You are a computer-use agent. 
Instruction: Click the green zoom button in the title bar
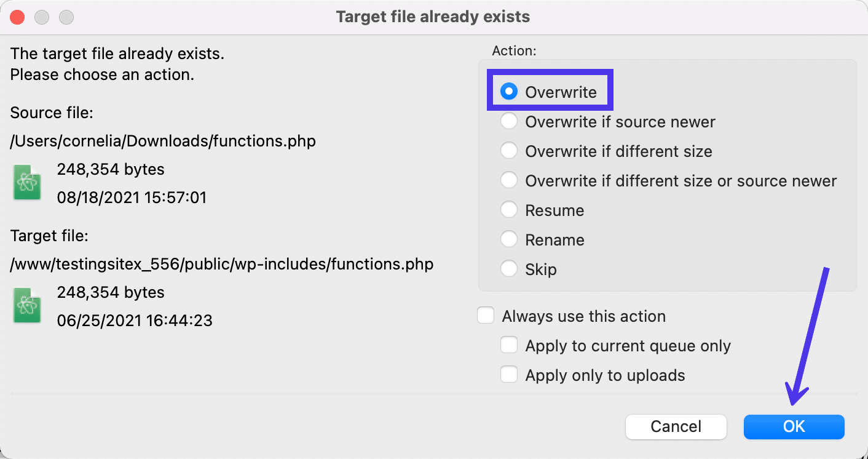[65, 17]
